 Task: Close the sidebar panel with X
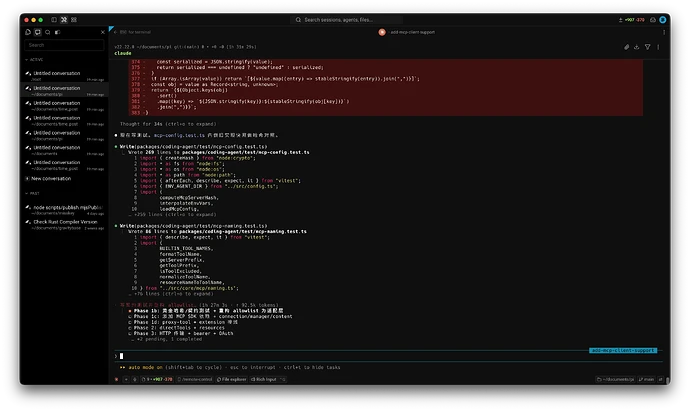point(103,32)
